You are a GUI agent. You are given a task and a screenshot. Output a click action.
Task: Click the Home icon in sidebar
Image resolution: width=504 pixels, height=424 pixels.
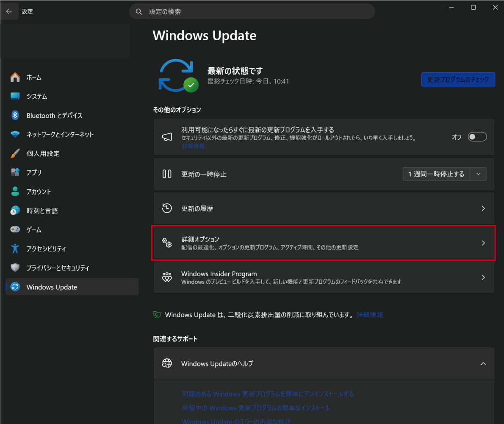[15, 77]
